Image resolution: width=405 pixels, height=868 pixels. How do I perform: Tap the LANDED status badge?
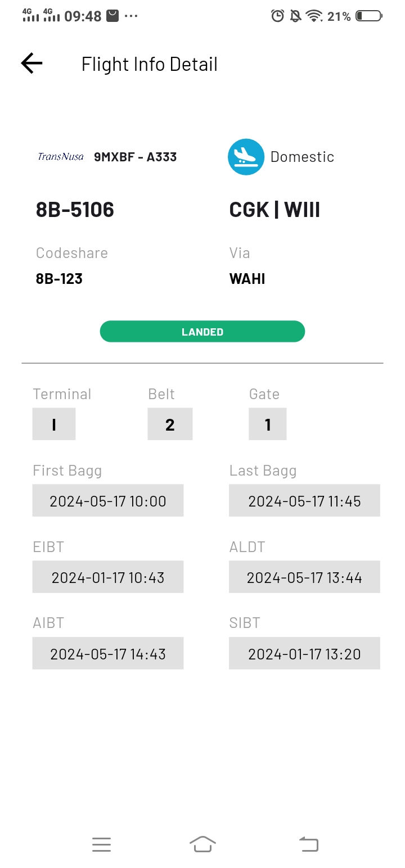[202, 331]
